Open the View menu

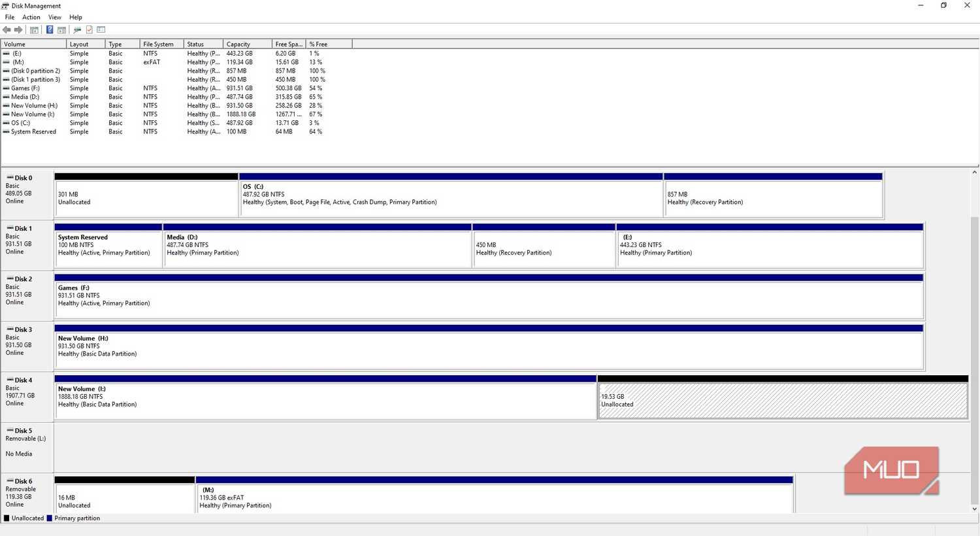55,17
